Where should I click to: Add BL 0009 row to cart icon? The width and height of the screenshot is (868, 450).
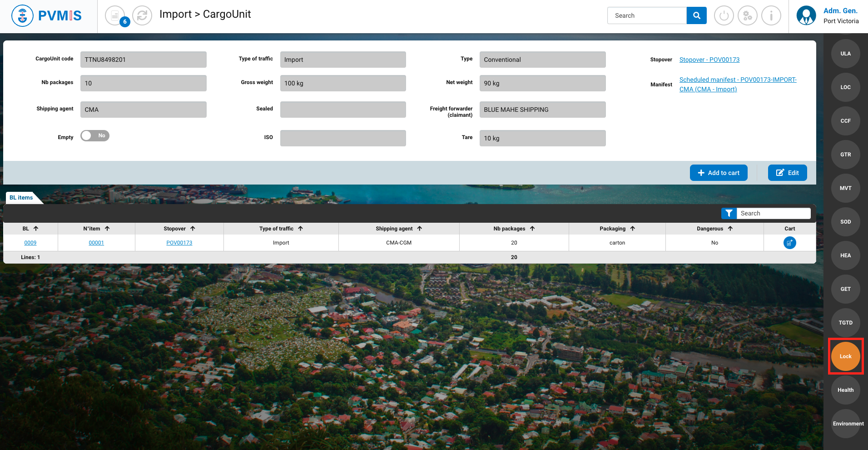(x=789, y=243)
